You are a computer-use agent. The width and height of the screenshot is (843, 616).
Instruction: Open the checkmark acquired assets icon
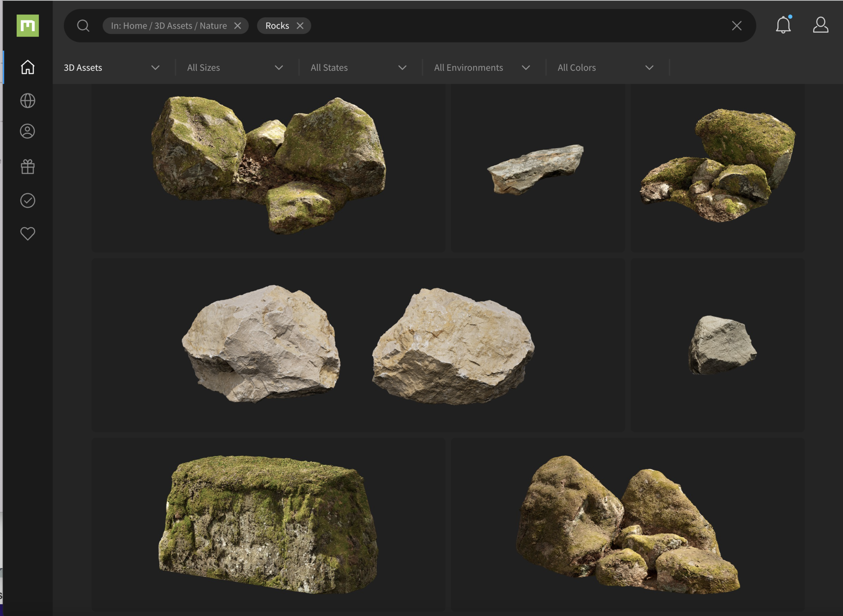[x=28, y=201]
